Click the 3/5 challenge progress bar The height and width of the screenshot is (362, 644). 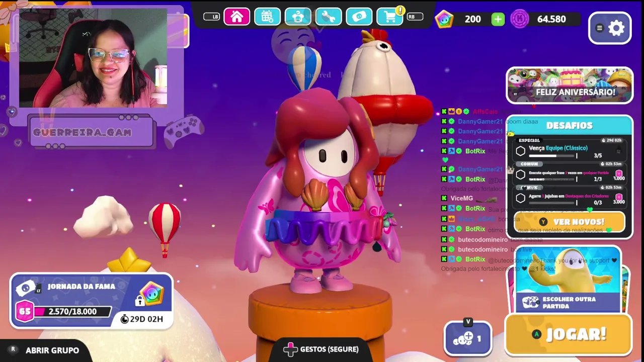coord(553,156)
